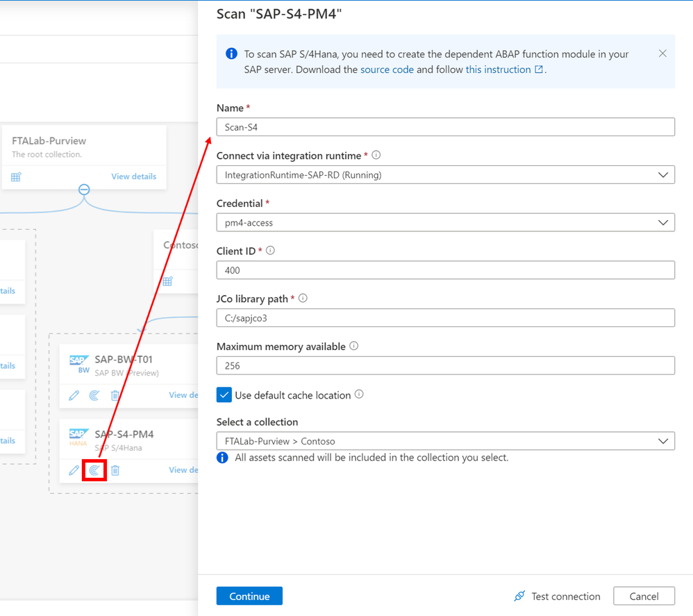This screenshot has width=693, height=616.
Task: Click the Cancel button
Action: tap(644, 596)
